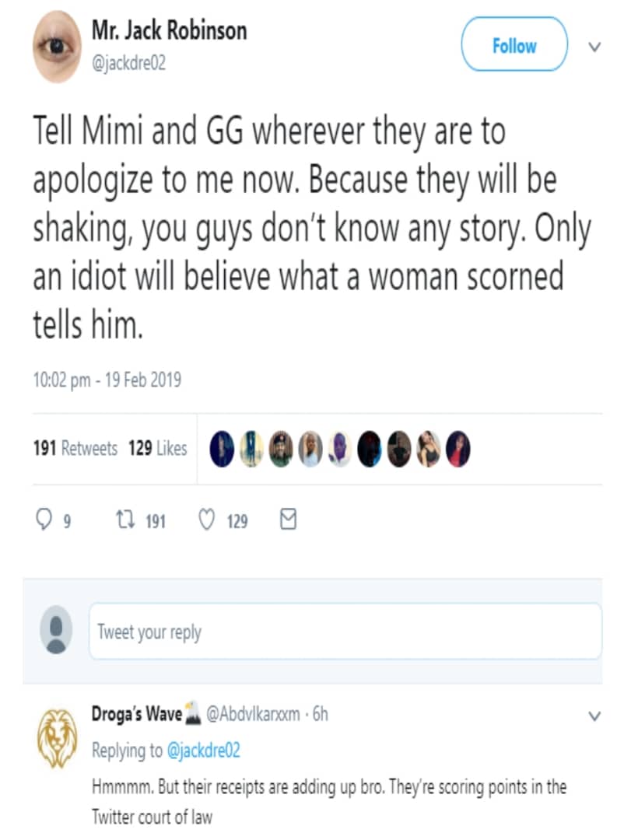Open Droga's Wave lion avatar
The image size is (624, 840).
coord(57,737)
